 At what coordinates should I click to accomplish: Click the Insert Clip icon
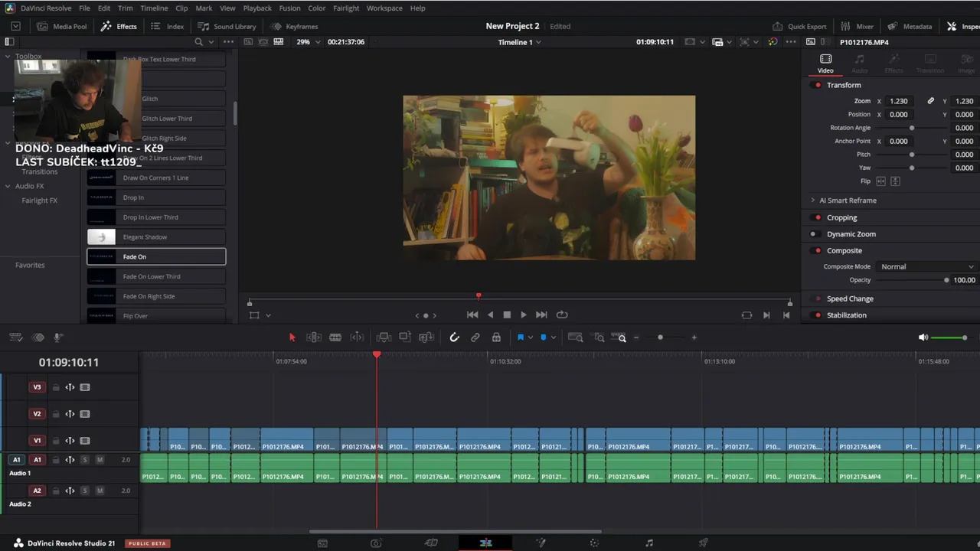pos(384,337)
